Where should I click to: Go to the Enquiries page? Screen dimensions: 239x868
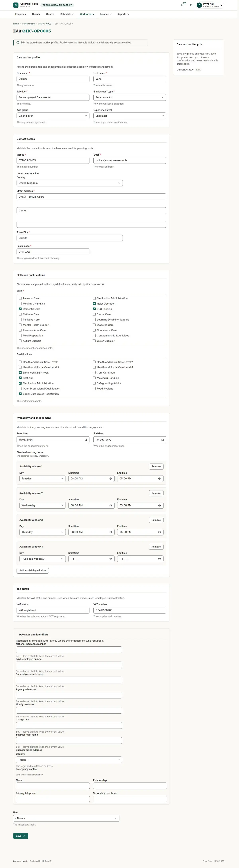21,14
